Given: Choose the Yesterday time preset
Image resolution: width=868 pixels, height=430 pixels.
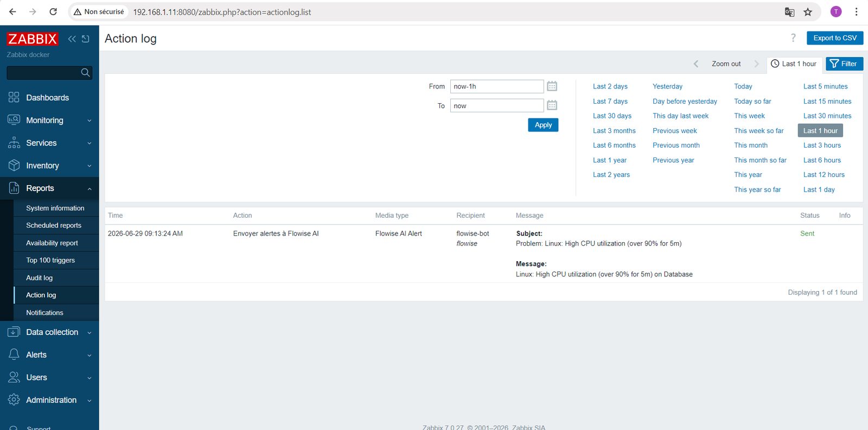Looking at the screenshot, I should [667, 86].
